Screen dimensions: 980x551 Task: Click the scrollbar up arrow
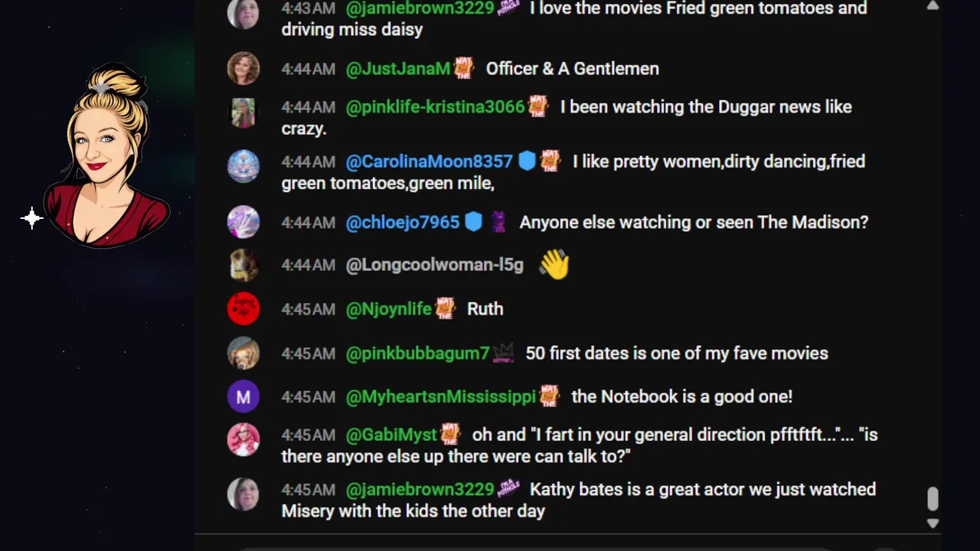933,6
